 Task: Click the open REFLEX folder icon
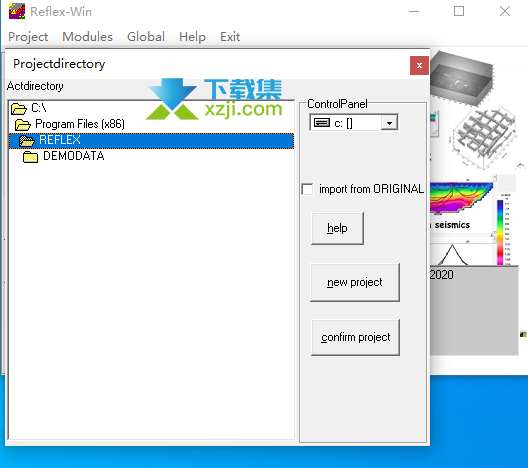point(27,140)
